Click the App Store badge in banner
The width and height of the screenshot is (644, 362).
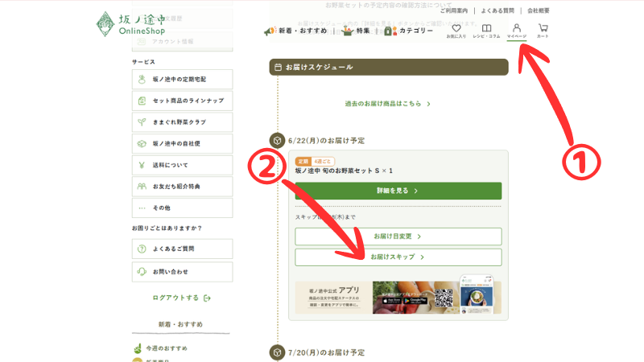coord(392,301)
